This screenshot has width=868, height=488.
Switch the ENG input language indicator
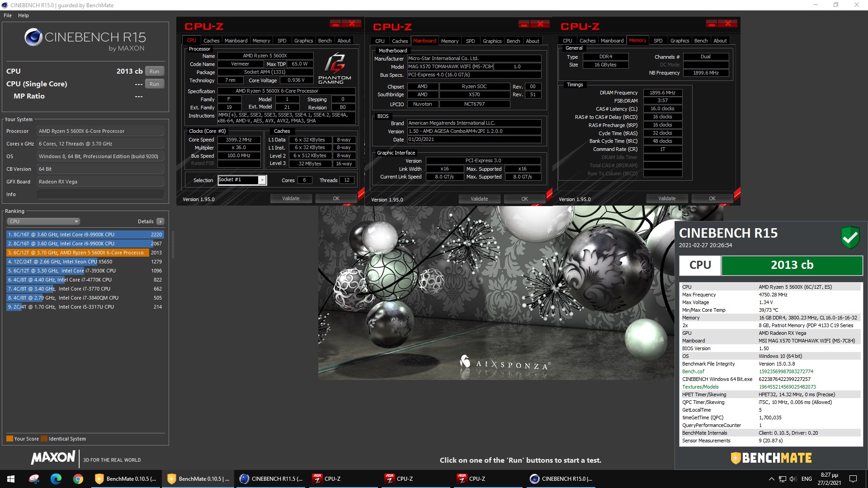pyautogui.click(x=807, y=479)
